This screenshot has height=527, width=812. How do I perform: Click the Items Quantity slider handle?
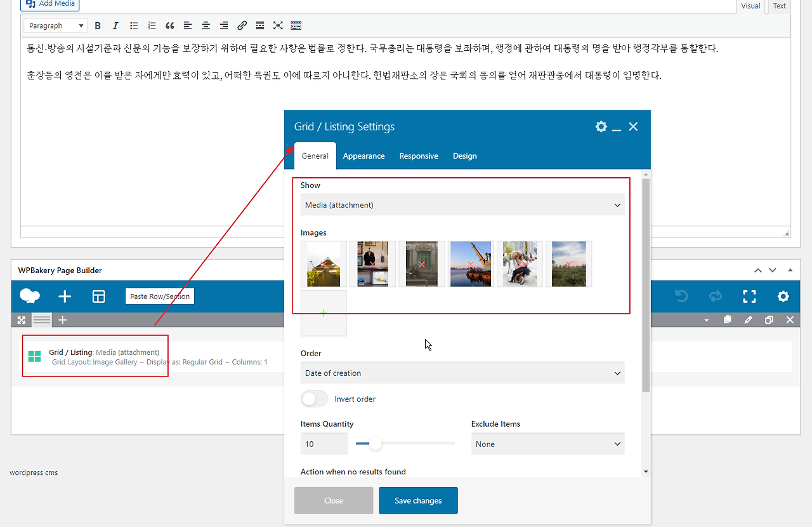(x=376, y=443)
